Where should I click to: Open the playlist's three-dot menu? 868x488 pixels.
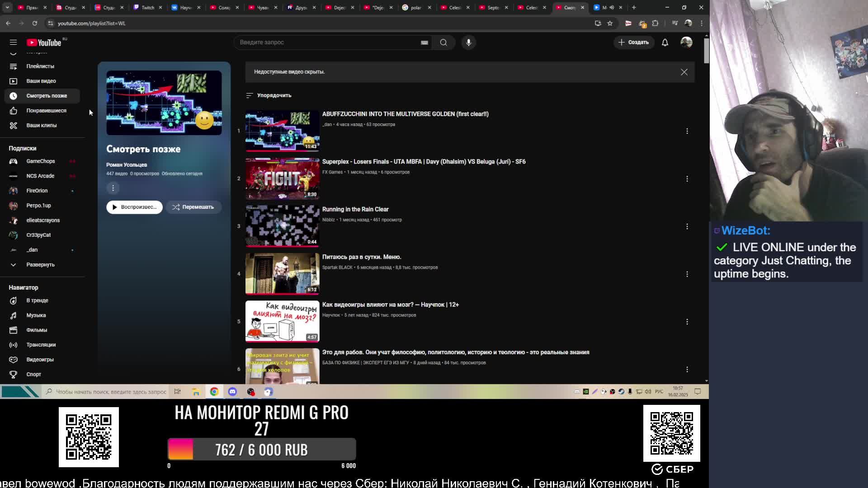[x=113, y=188]
